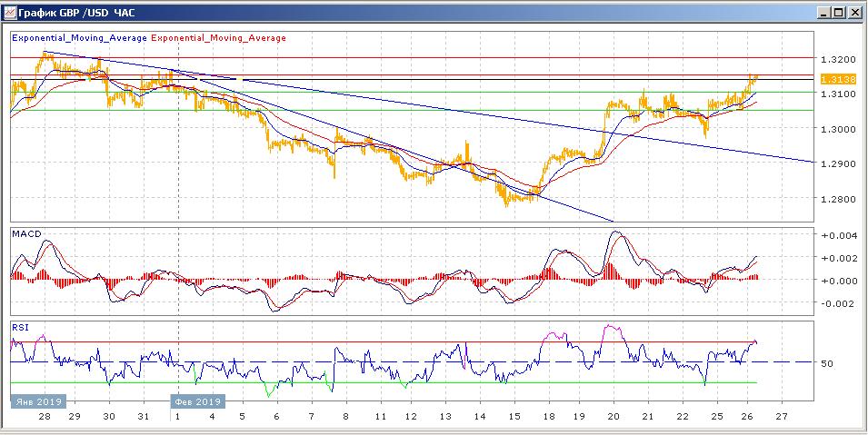The width and height of the screenshot is (868, 435).
Task: Maximize the GBP/USD chart window
Action: coord(839,12)
